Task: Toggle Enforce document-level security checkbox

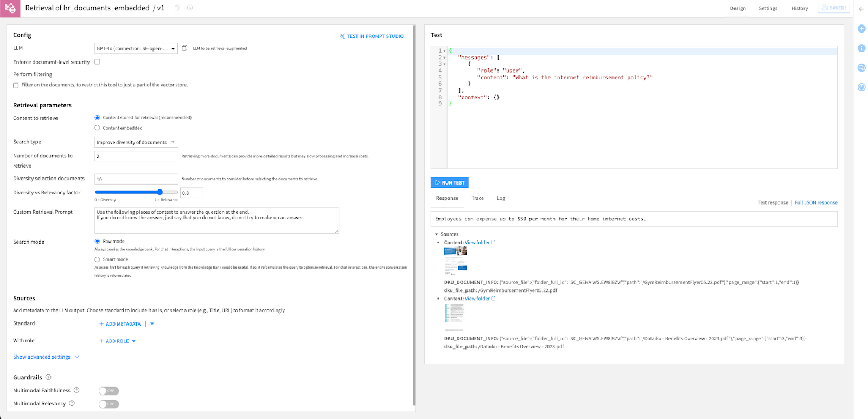Action: (98, 62)
